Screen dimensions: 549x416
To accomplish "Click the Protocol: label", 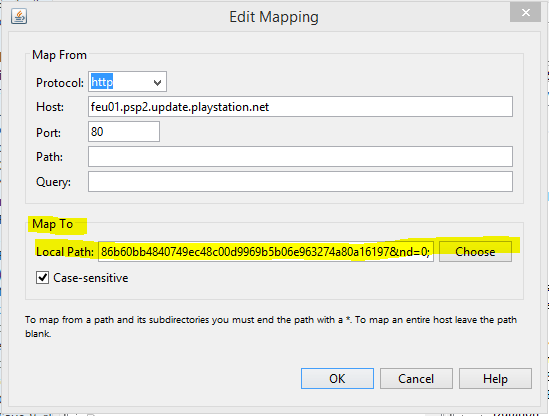I will [x=60, y=83].
